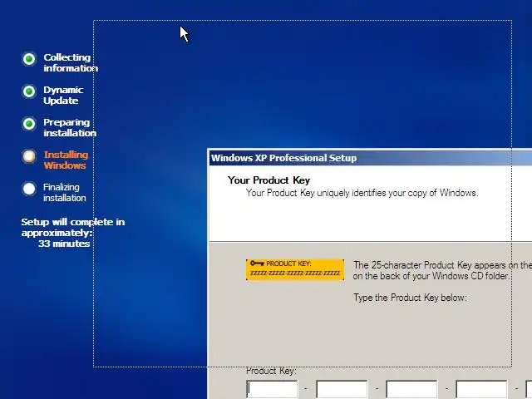Click the fourth Product Key input box
The height and width of the screenshot is (399, 532).
[481, 390]
